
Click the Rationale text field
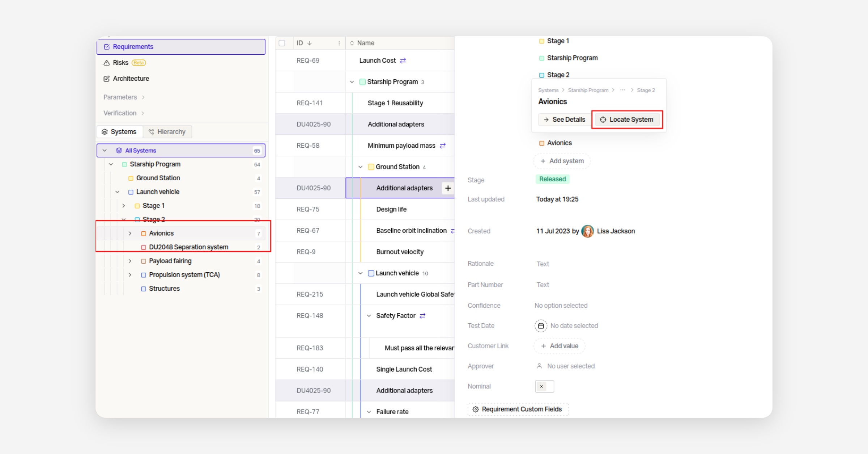[542, 264]
